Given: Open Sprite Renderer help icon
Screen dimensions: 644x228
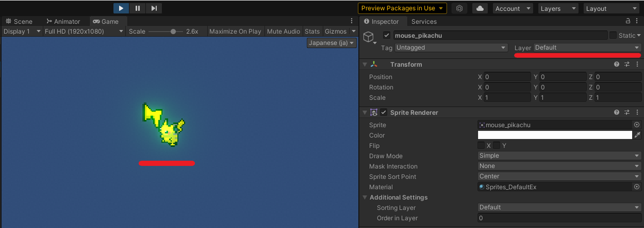Looking at the screenshot, I should (x=617, y=113).
